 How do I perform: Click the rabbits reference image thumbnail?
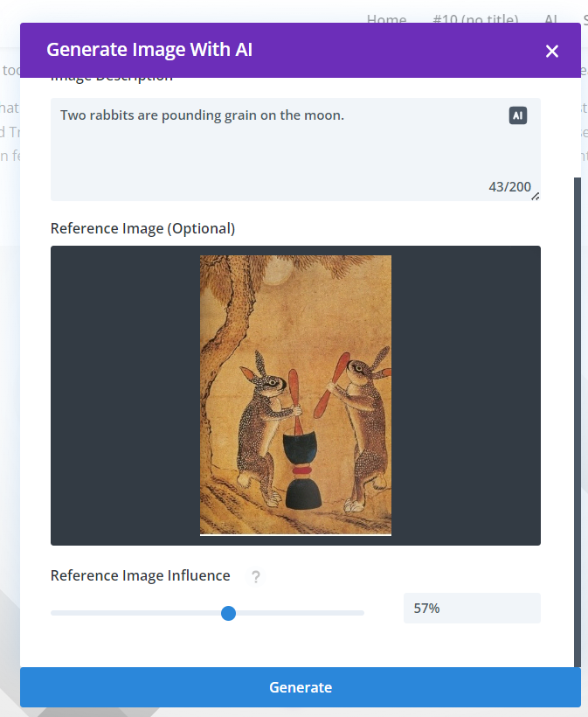click(x=295, y=395)
